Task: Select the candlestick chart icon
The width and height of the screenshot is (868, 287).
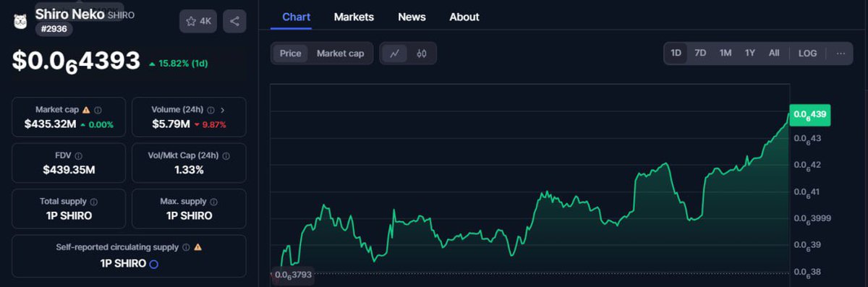Action: click(x=422, y=53)
